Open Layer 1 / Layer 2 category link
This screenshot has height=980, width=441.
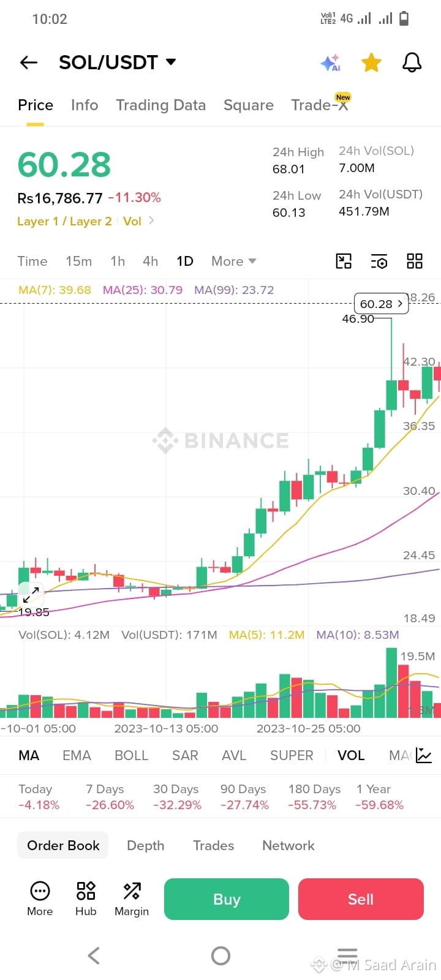(x=64, y=221)
